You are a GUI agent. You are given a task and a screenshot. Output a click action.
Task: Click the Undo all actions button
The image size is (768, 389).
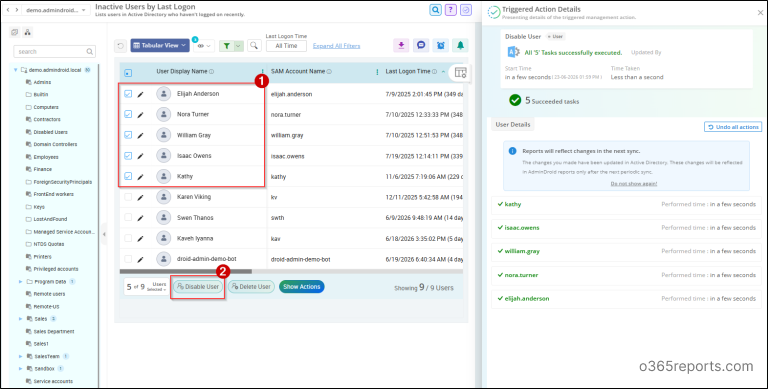pos(733,127)
